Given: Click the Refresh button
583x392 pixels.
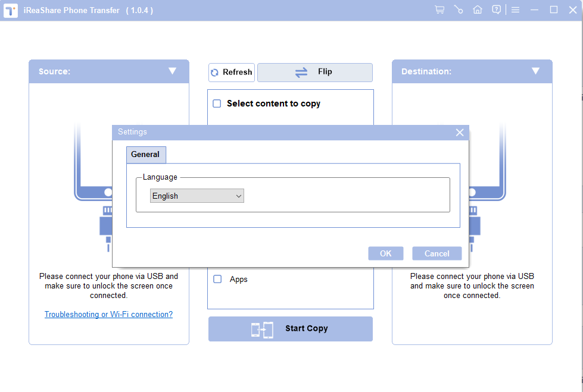Looking at the screenshot, I should pos(232,73).
